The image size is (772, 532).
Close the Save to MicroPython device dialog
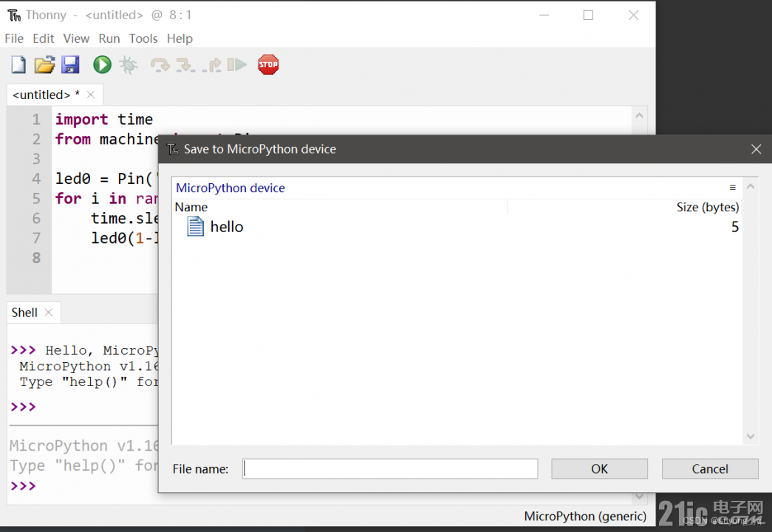756,149
